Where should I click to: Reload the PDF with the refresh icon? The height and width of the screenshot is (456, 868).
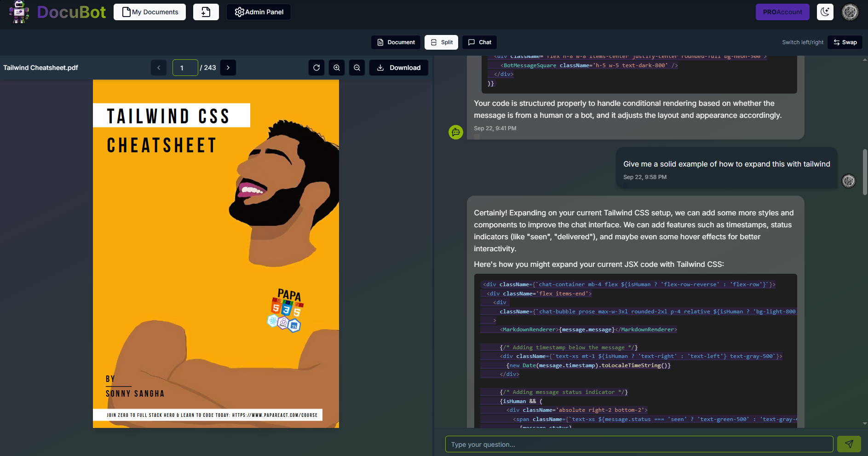[x=316, y=68]
